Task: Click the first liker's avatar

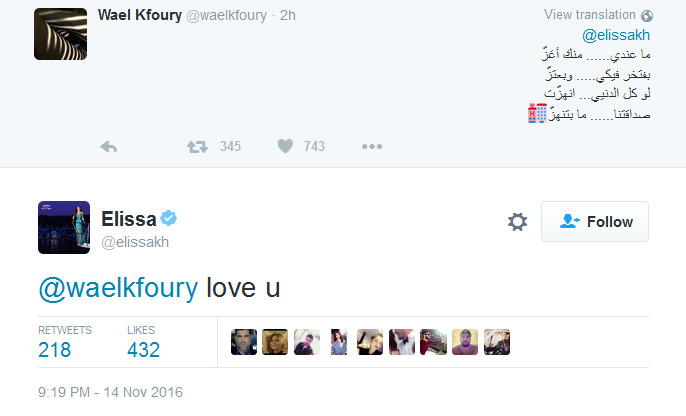Action: [x=246, y=343]
